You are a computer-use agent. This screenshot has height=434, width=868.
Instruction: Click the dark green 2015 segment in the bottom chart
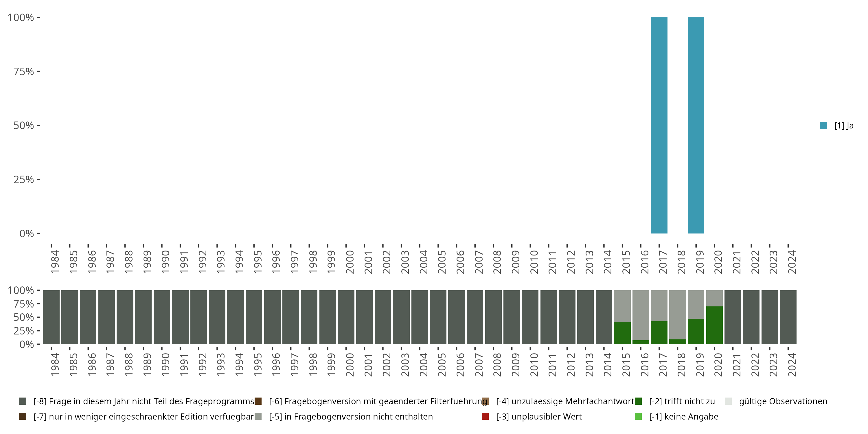pos(622,333)
